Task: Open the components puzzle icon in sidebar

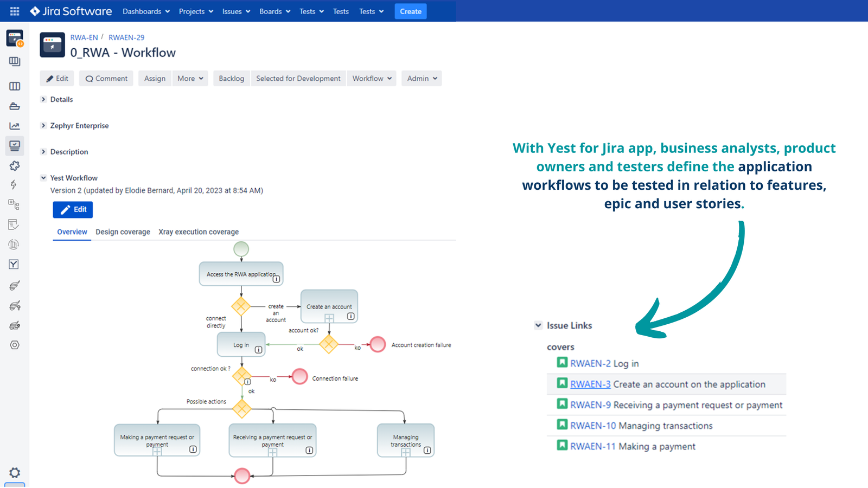Action: 15,166
